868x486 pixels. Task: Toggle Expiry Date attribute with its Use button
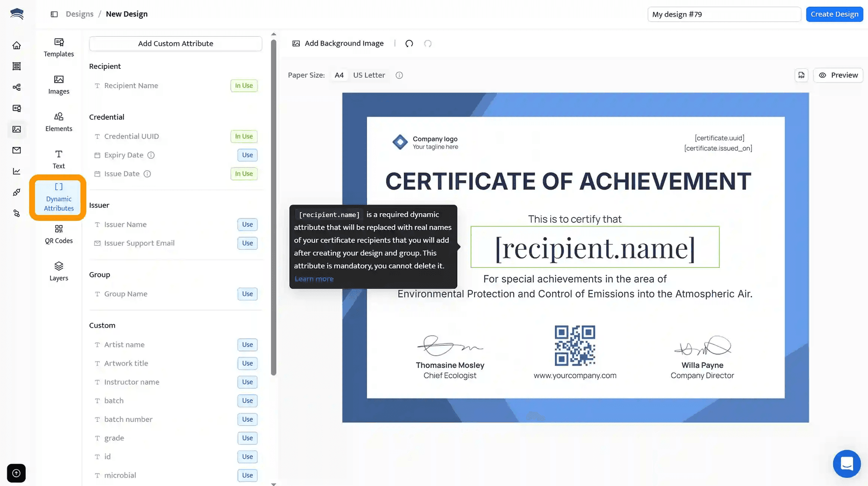(x=247, y=155)
